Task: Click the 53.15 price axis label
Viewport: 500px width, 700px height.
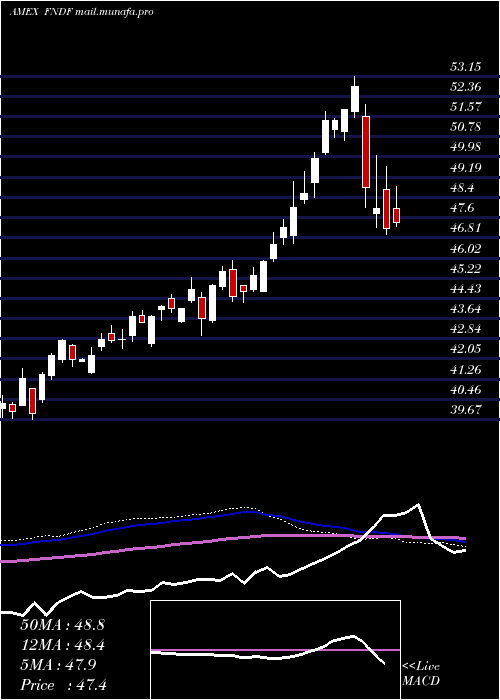Action: pyautogui.click(x=465, y=67)
